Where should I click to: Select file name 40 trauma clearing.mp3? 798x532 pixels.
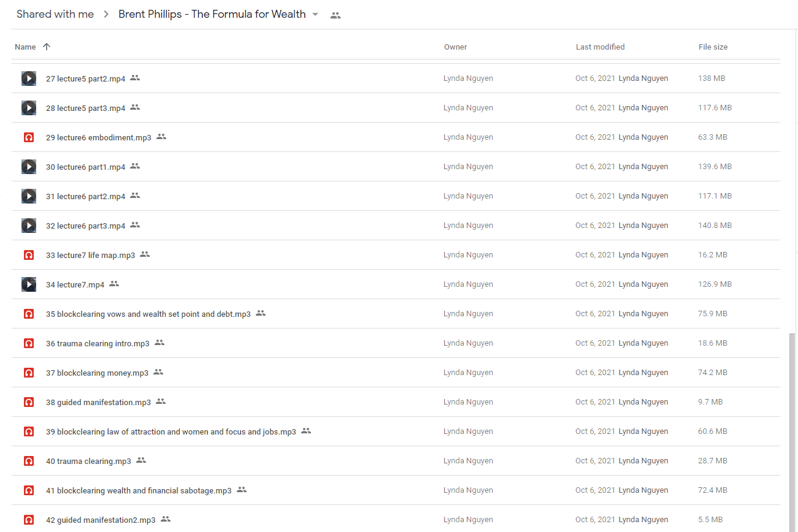pyautogui.click(x=88, y=462)
